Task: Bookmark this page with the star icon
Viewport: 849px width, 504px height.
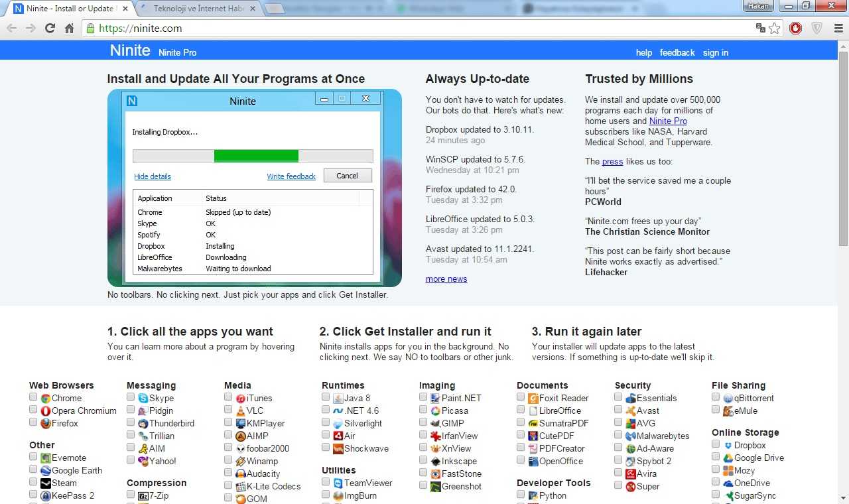Action: tap(774, 28)
